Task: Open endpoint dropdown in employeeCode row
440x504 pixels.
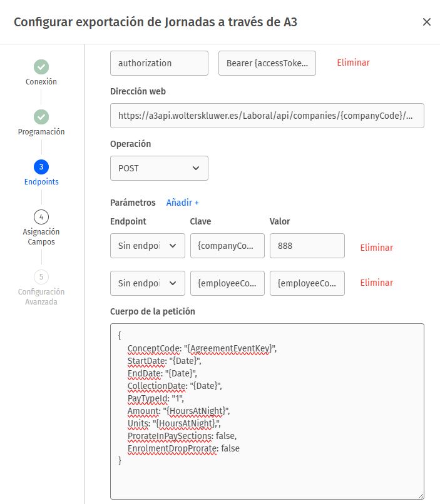Action: [x=148, y=283]
